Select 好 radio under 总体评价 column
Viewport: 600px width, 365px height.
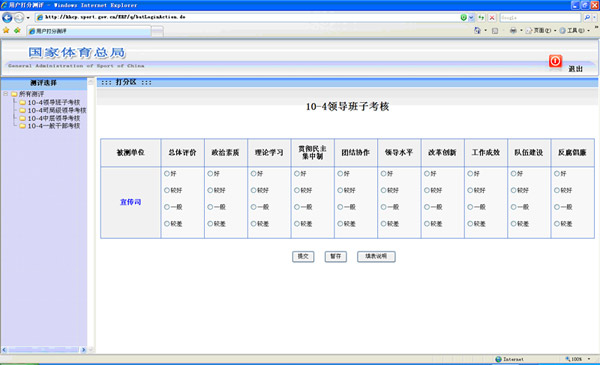coord(167,174)
